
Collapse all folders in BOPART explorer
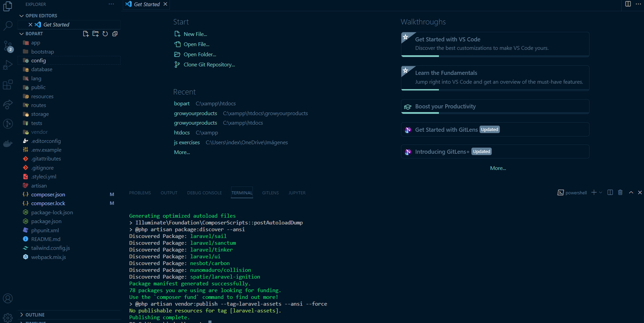click(115, 34)
